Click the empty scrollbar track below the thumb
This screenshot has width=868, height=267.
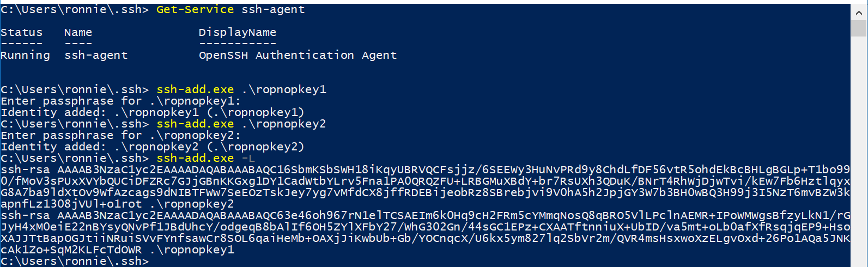tap(859, 151)
